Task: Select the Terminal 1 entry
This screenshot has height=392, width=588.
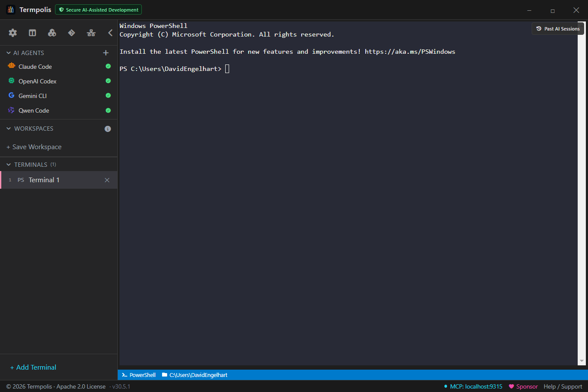Action: coord(59,180)
